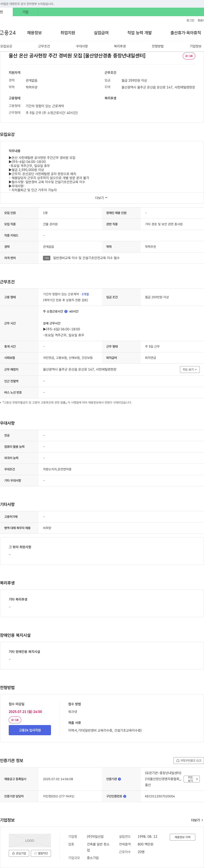This screenshot has width=204, height=868.
Task: Click the 2025.07.21 (월) 24:00 deadline text
Action: tap(25, 712)
